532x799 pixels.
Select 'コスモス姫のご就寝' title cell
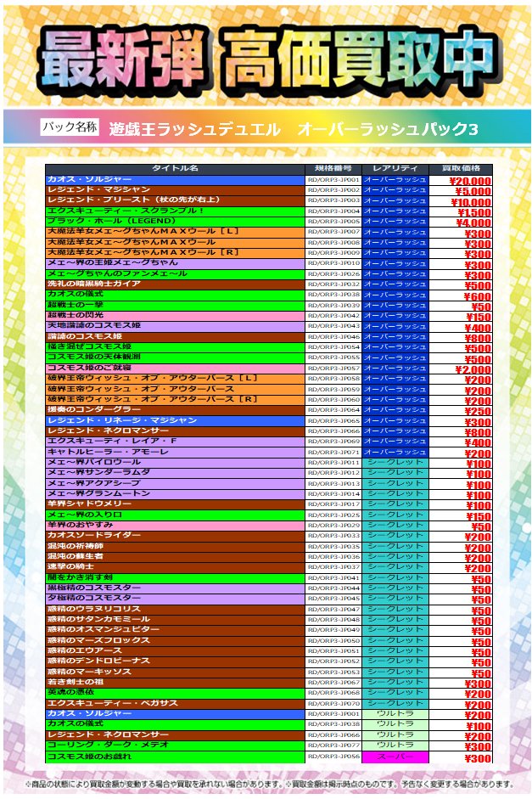[175, 369]
